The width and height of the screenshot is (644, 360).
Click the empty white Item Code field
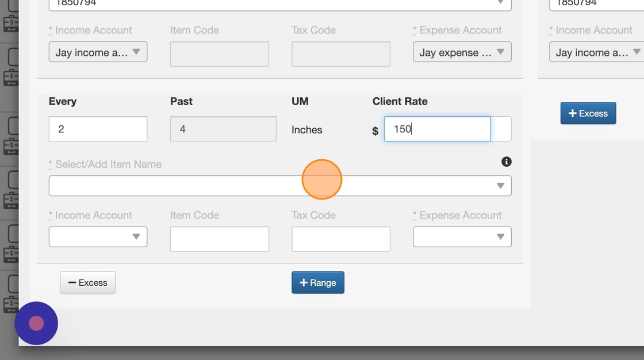pyautogui.click(x=219, y=239)
